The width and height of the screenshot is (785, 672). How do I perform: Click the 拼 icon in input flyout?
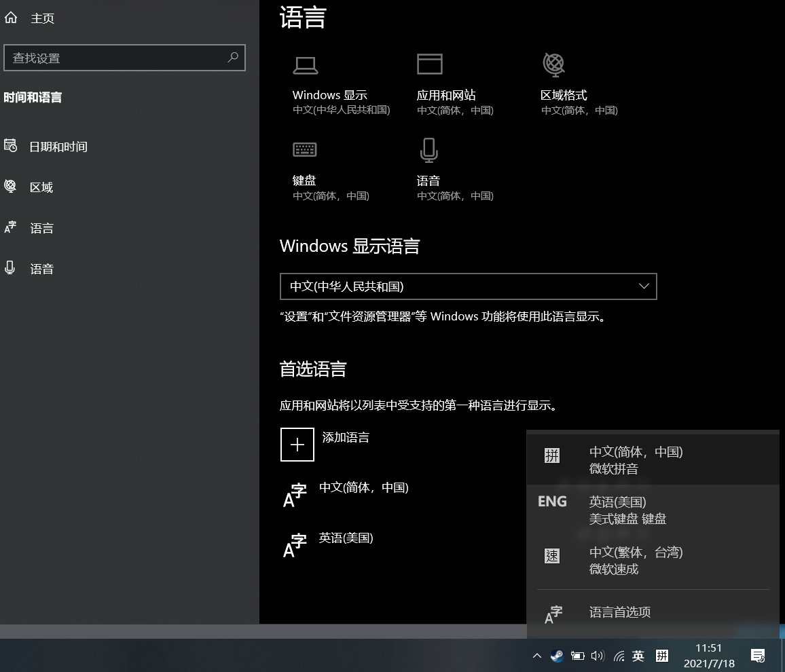pyautogui.click(x=551, y=455)
